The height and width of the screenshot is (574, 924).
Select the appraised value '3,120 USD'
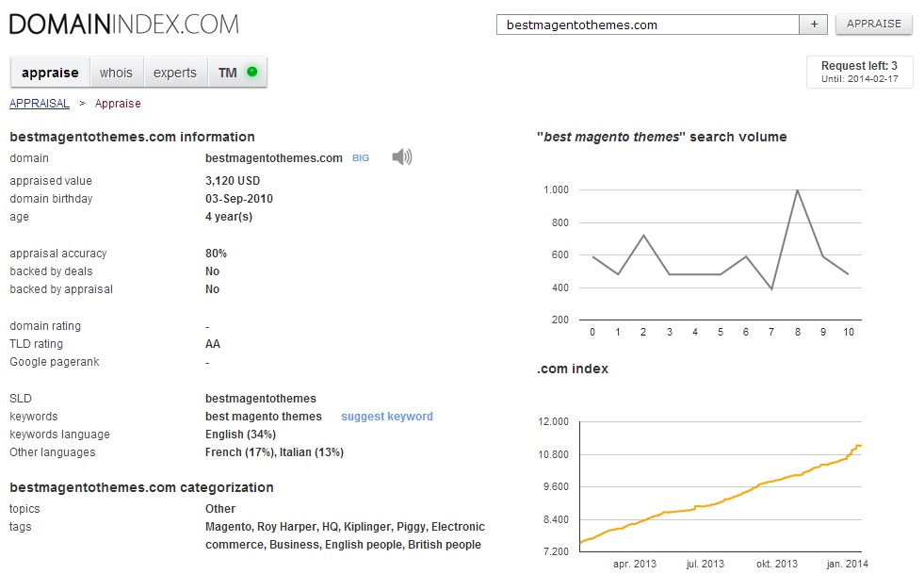pyautogui.click(x=233, y=181)
